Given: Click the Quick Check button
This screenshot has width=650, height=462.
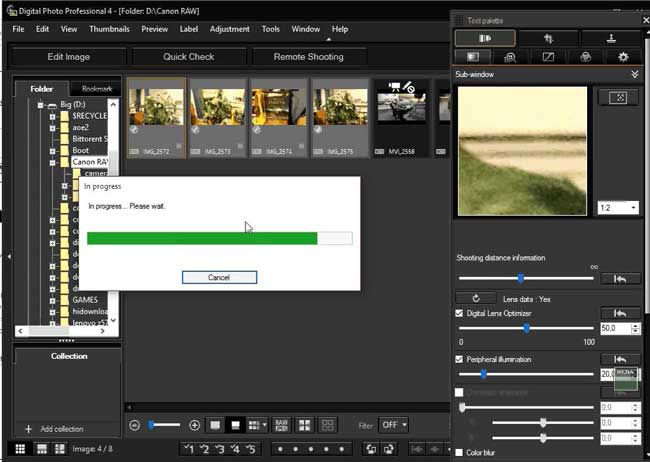Looking at the screenshot, I should tap(189, 57).
